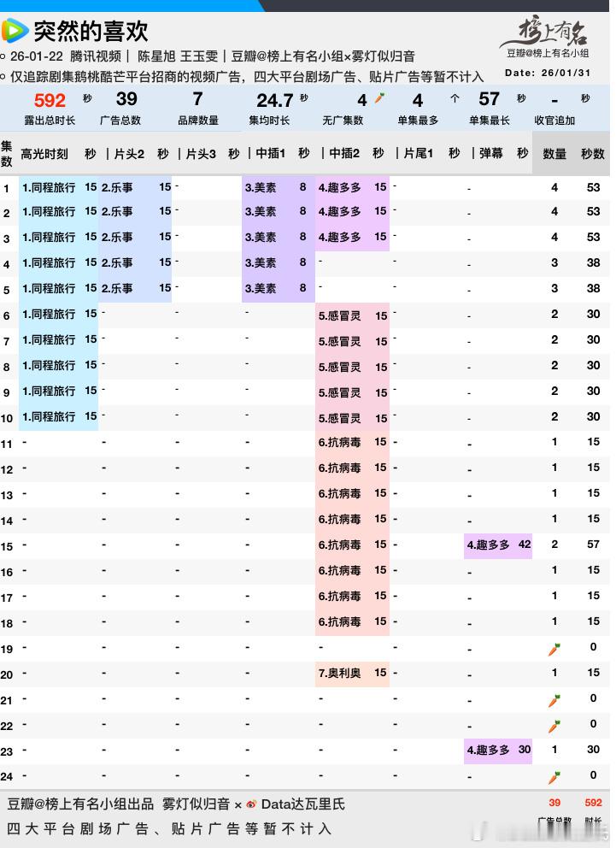Click the 榜上有名 calligraphy logo
The height and width of the screenshot is (848, 616).
(546, 32)
